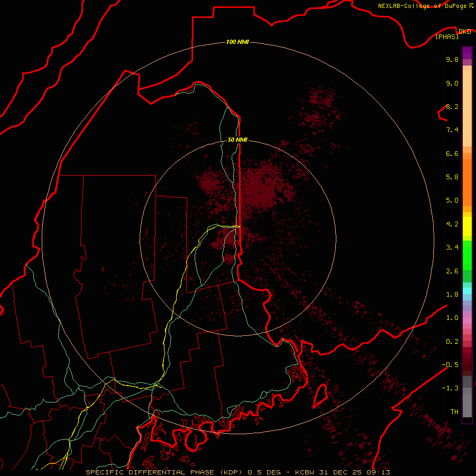Click the 9.8 value on the color scale
The width and height of the screenshot is (476, 476).
pyautogui.click(x=452, y=59)
